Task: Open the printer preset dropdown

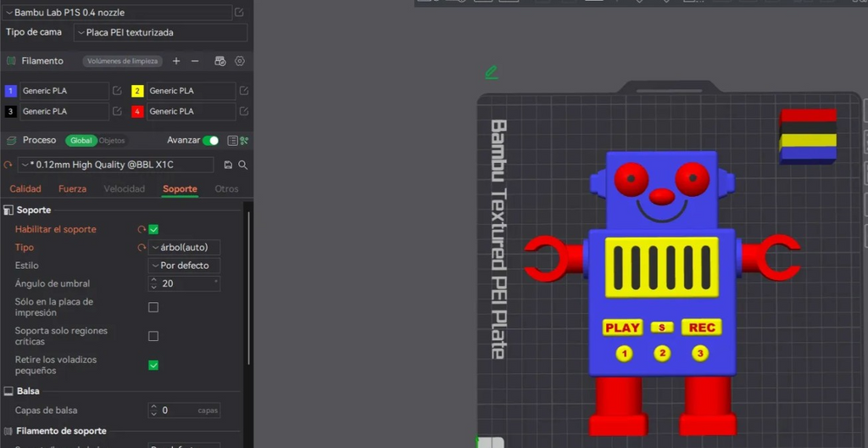Action: click(117, 12)
